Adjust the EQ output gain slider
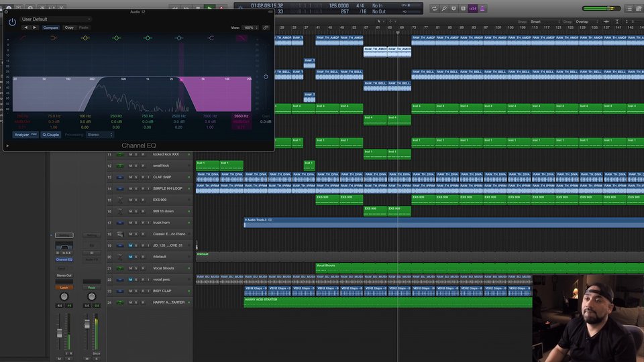Viewport: 644px width, 362px height. 266,76
